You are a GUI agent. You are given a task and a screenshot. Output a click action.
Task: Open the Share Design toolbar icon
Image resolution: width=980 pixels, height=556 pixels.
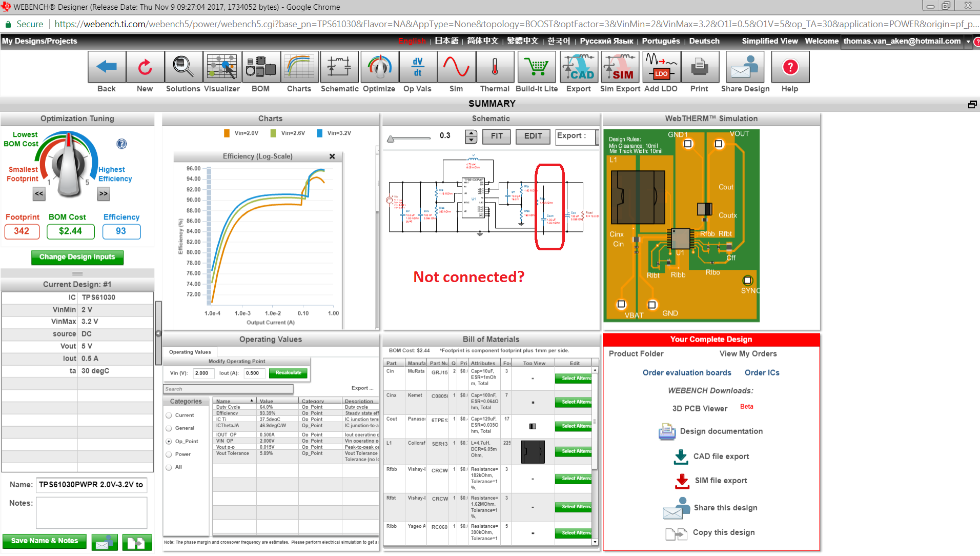tap(745, 67)
